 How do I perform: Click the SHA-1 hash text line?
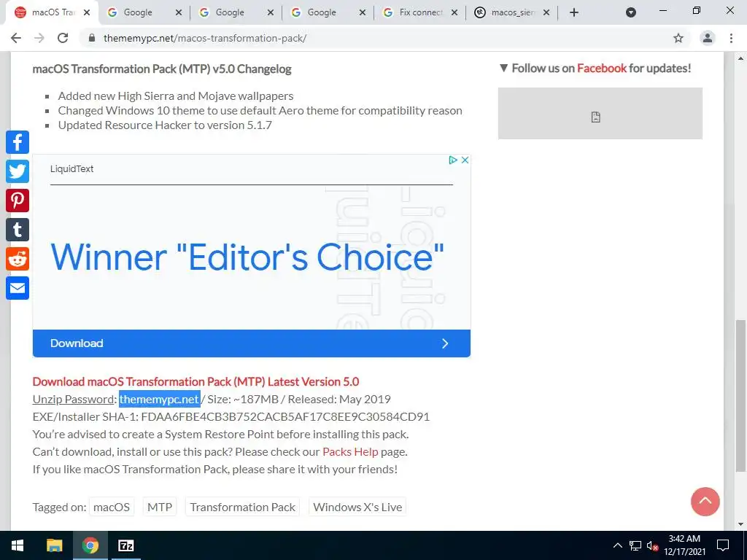point(231,416)
